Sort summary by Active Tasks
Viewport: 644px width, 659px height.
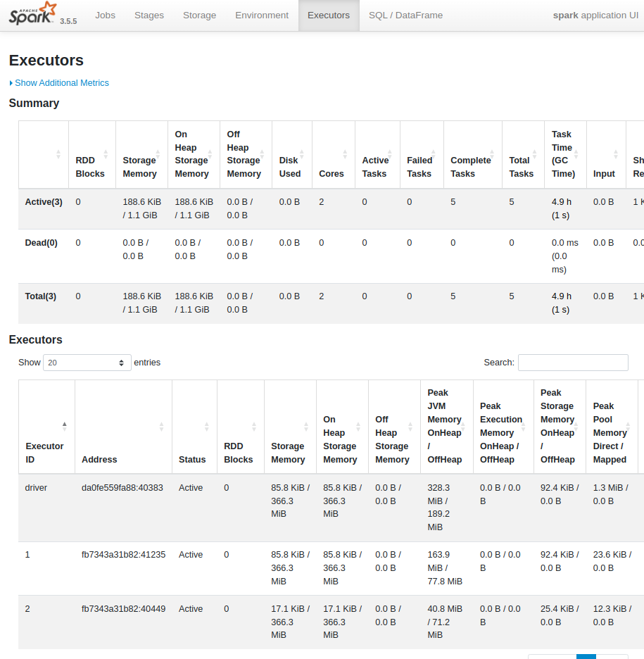[x=378, y=154]
